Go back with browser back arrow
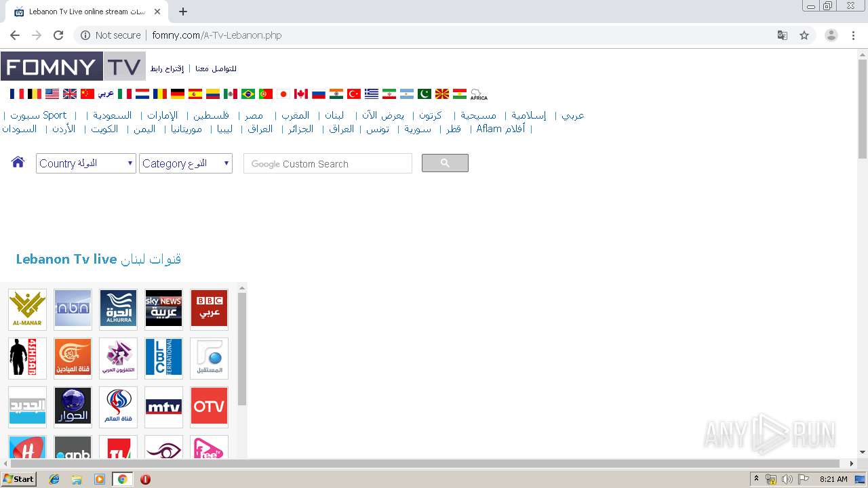Image resolution: width=868 pixels, height=488 pixels. (15, 35)
